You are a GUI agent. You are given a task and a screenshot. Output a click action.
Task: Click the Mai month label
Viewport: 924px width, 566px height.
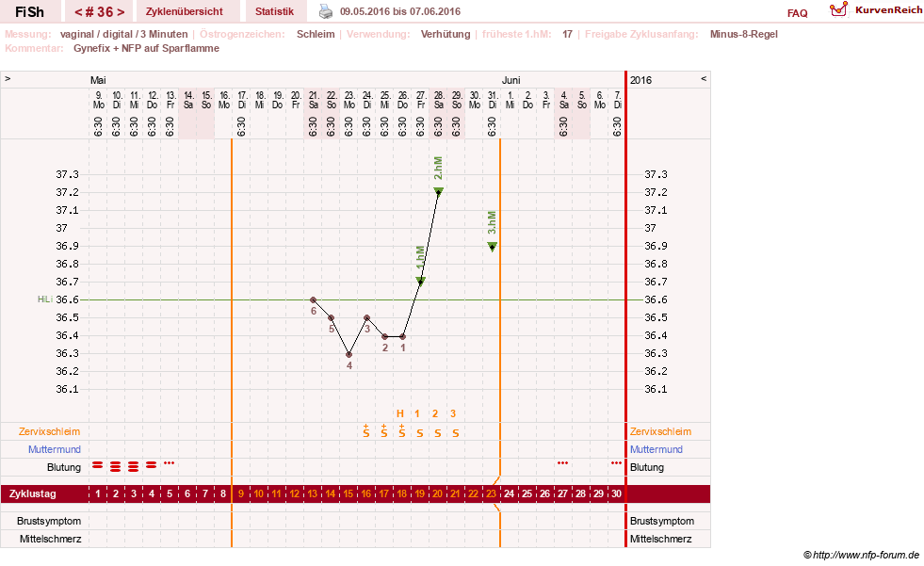pos(98,80)
